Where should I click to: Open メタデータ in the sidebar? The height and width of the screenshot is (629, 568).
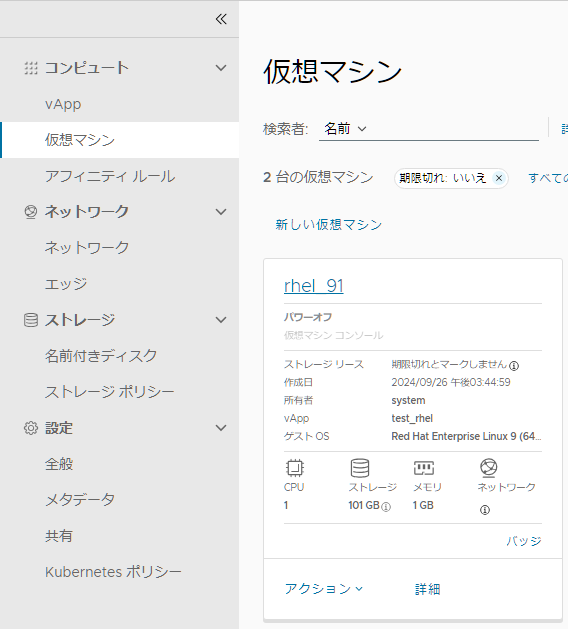point(80,500)
